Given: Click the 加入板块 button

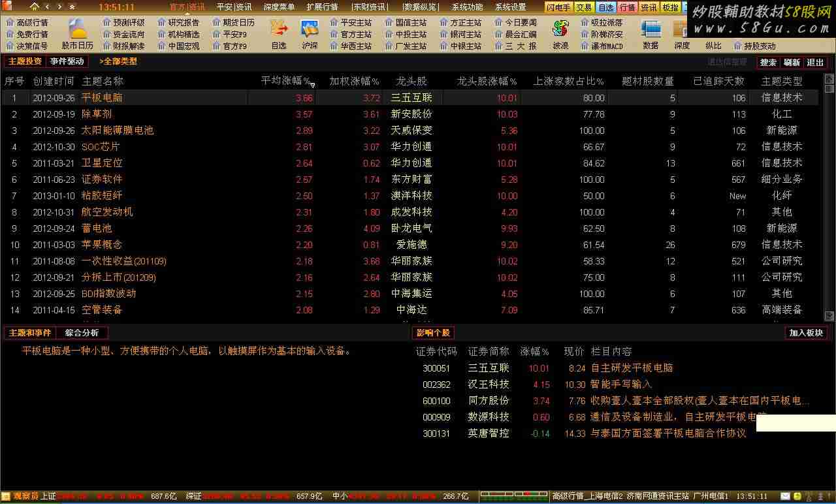Looking at the screenshot, I should click(x=807, y=333).
